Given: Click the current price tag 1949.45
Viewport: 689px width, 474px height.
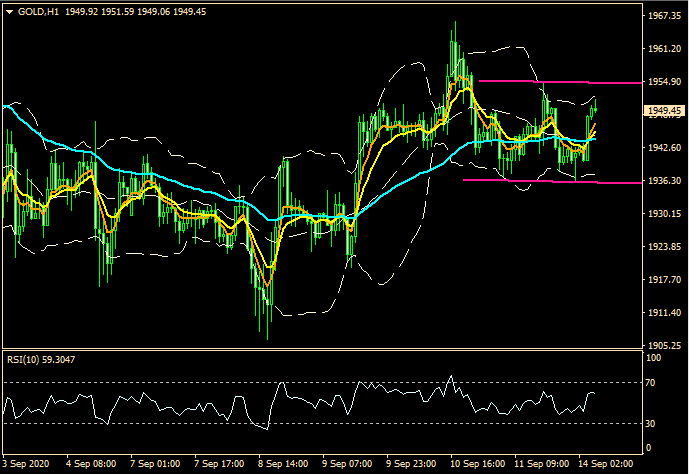Looking at the screenshot, I should (x=664, y=110).
